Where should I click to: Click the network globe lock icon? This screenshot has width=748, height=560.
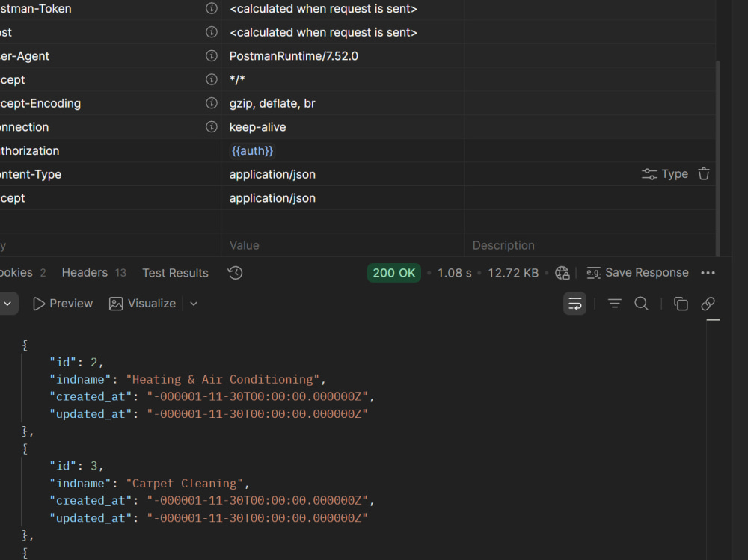tap(562, 273)
